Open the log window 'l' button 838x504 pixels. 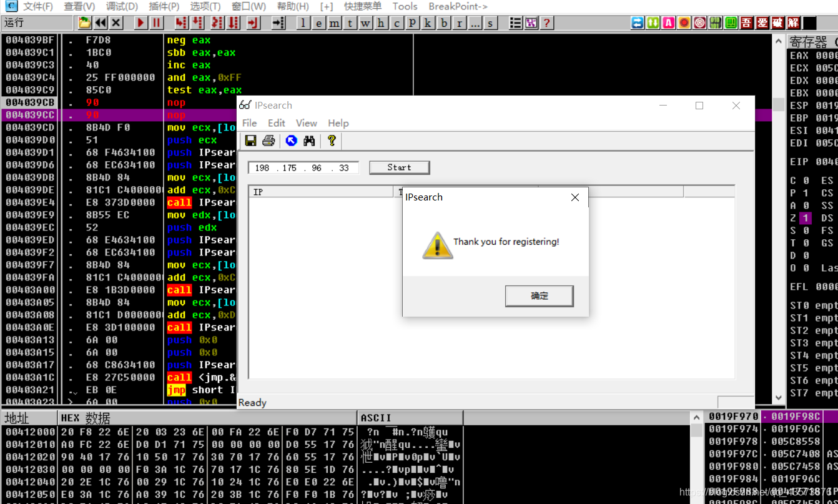click(303, 23)
